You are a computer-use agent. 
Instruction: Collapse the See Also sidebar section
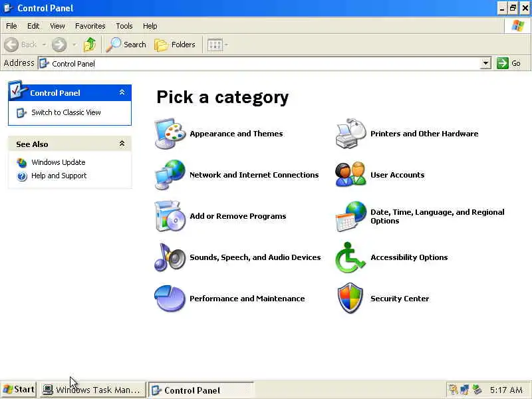122,144
